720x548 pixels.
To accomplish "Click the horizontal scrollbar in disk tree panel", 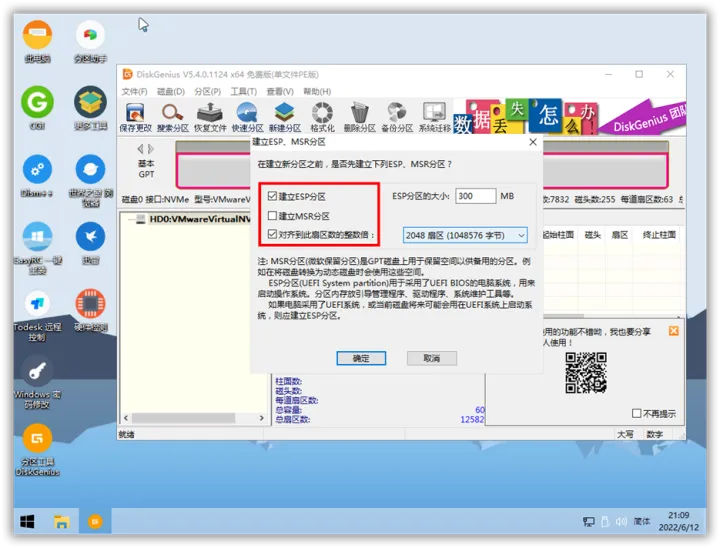I will tap(184, 418).
